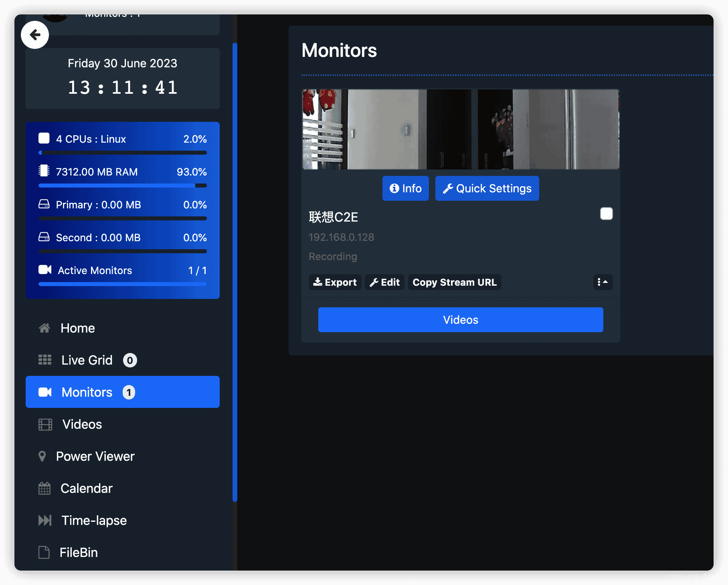Click the Active Monitors camera icon

coord(45,270)
